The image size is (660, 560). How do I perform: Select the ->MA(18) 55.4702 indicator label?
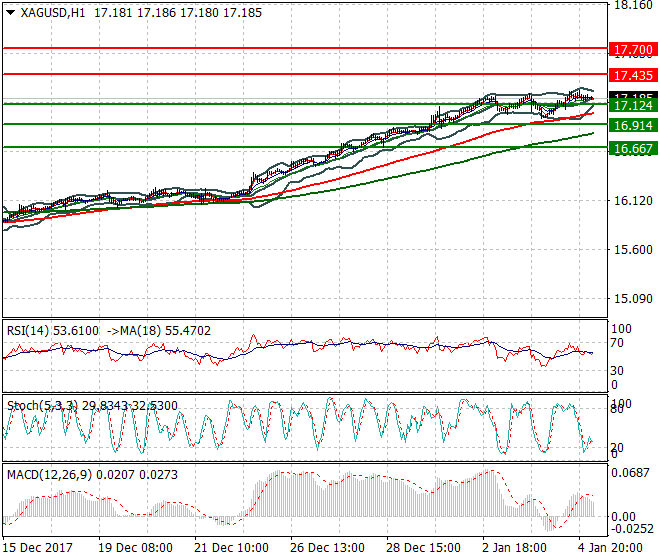(159, 331)
